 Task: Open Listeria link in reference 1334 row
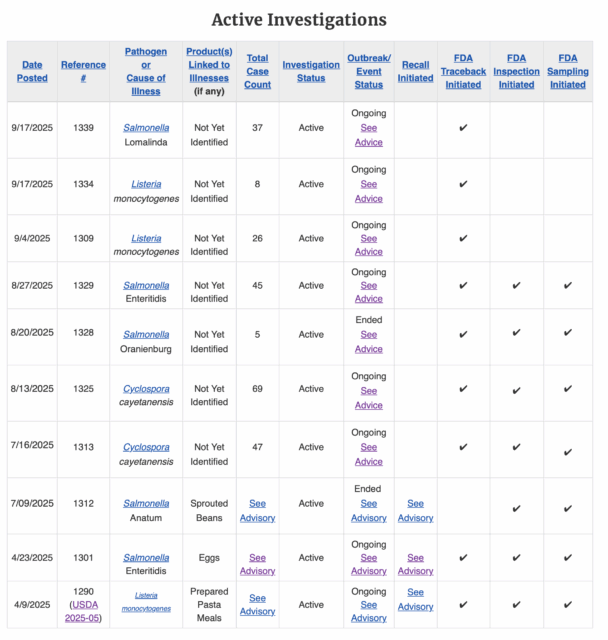pyautogui.click(x=146, y=184)
